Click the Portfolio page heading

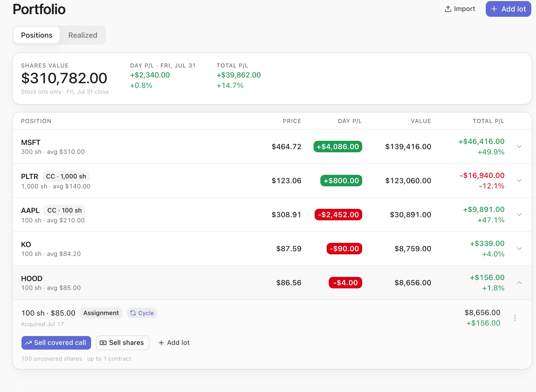pos(39,9)
